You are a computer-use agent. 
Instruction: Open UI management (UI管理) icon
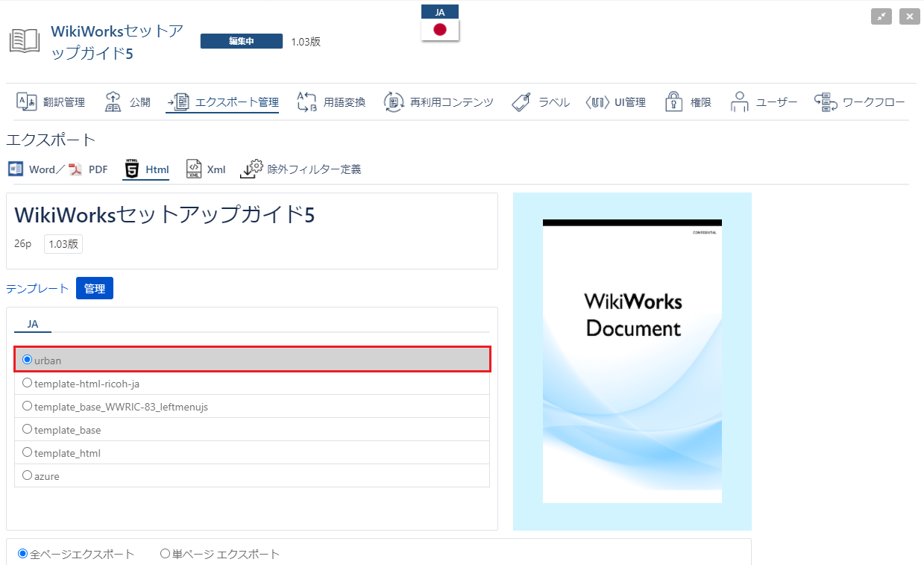click(x=597, y=102)
